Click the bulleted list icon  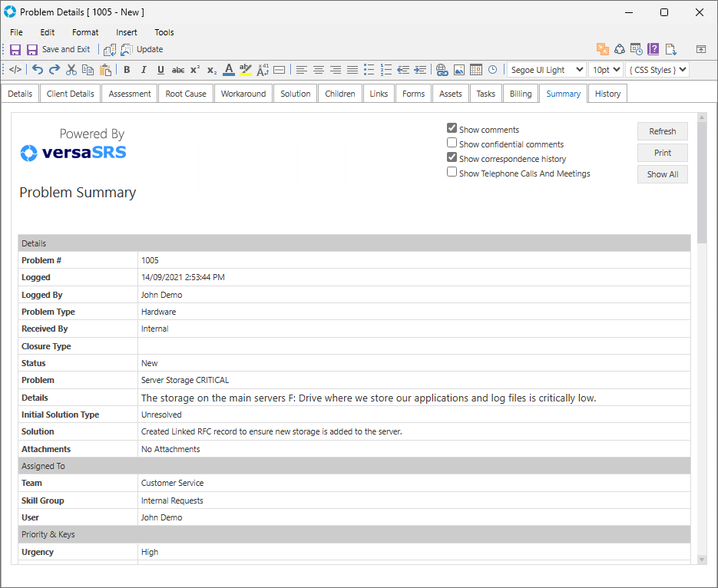[x=369, y=70]
